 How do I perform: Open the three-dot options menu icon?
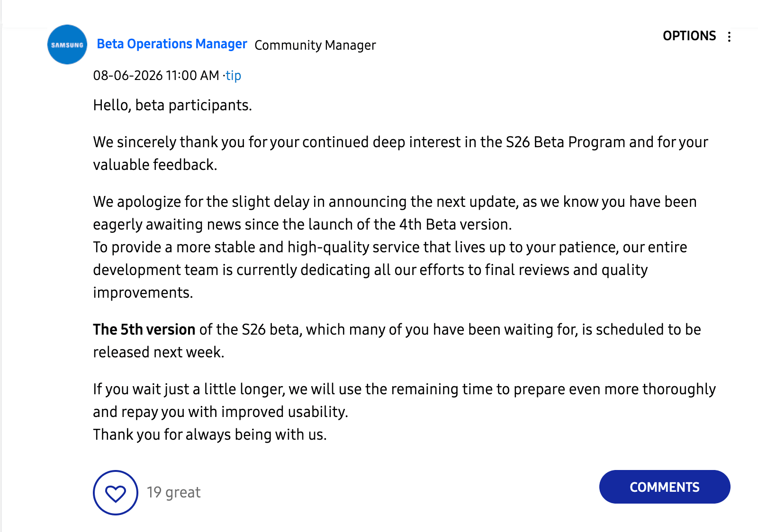pos(729,36)
